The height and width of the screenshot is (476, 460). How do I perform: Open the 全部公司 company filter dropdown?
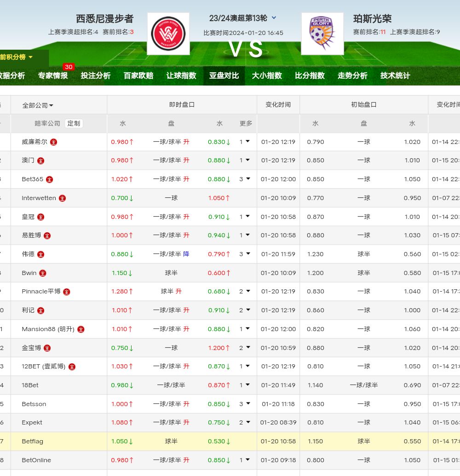coord(38,105)
